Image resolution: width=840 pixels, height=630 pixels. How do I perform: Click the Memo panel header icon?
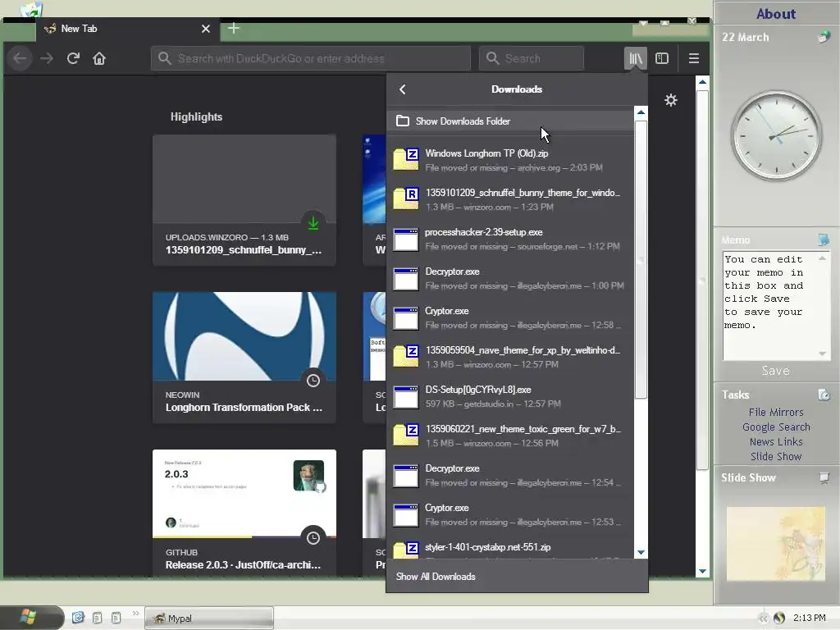824,240
